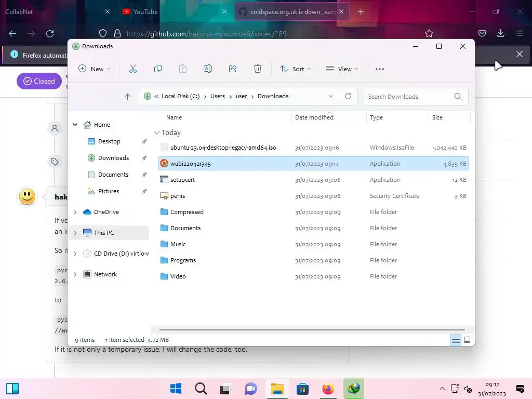
Task: Open Firefox downloads arrow icon
Action: click(x=500, y=33)
